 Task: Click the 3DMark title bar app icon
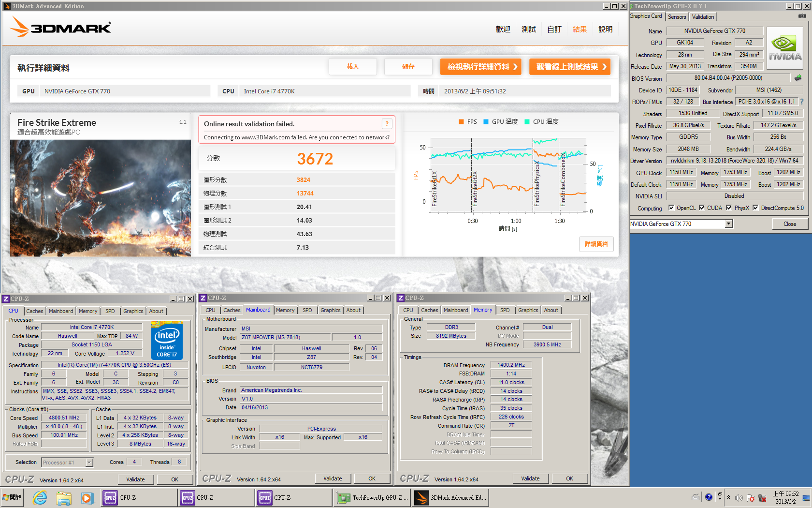point(7,6)
